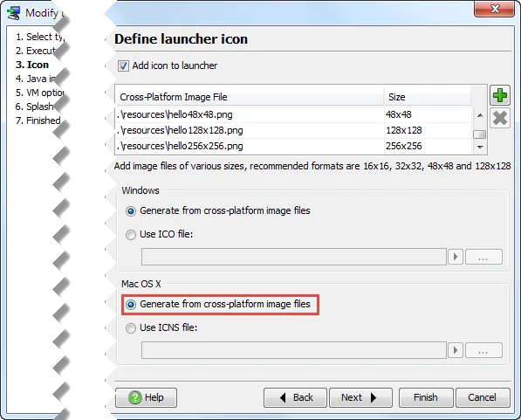Click the image list scrollbar thumb
This screenshot has height=420, width=521.
coord(479,134)
